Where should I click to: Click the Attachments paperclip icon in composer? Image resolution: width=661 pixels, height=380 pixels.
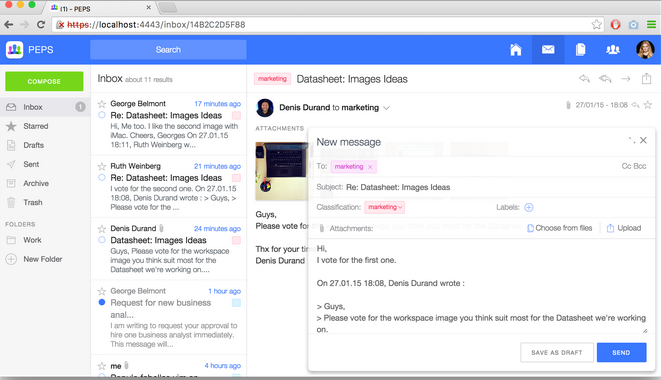tap(322, 228)
